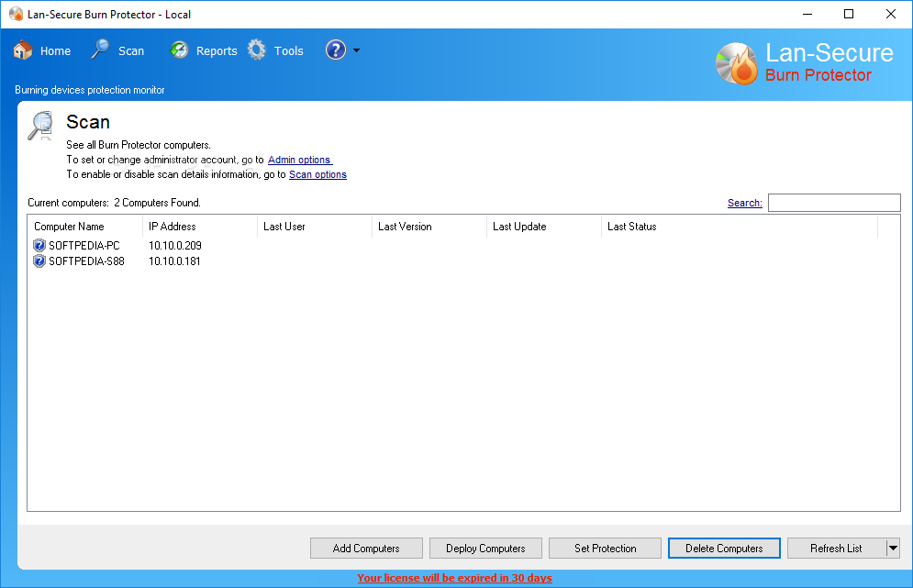The height and width of the screenshot is (588, 913).
Task: Open the Refresh List dropdown arrow
Action: point(893,548)
